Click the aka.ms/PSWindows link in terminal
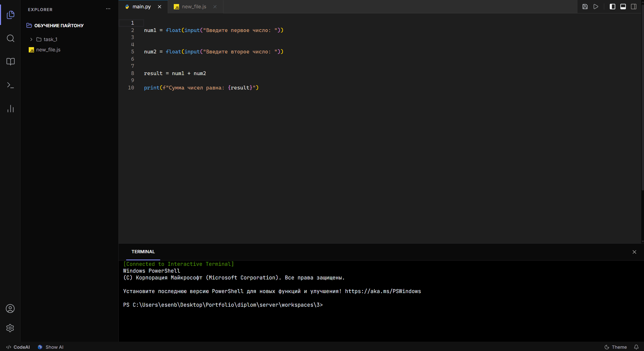 coord(383,291)
